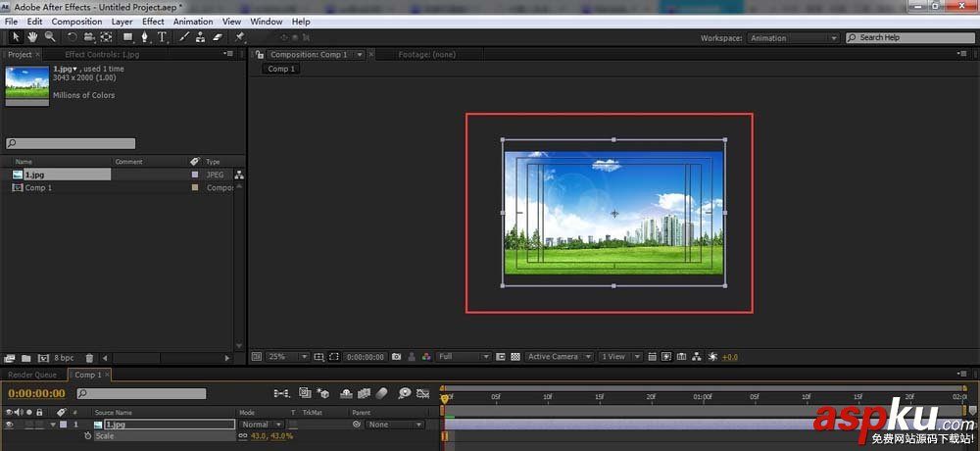Select the Rotation tool
The image size is (980, 451).
(x=72, y=37)
